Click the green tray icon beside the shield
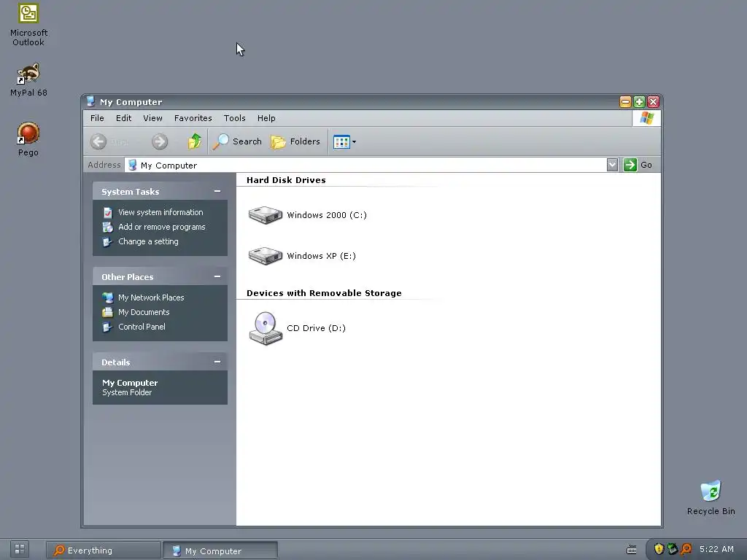This screenshot has height=560, width=747. click(x=672, y=549)
